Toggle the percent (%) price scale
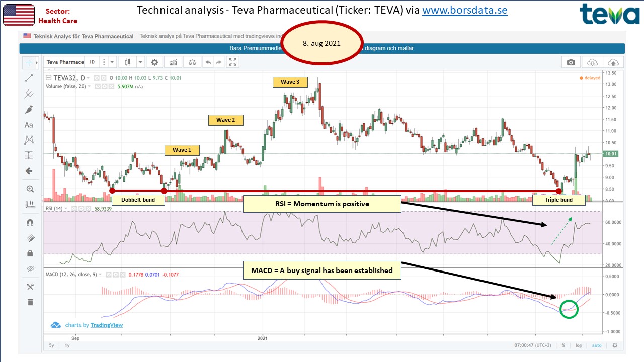This screenshot has height=362, width=644. pos(563,345)
